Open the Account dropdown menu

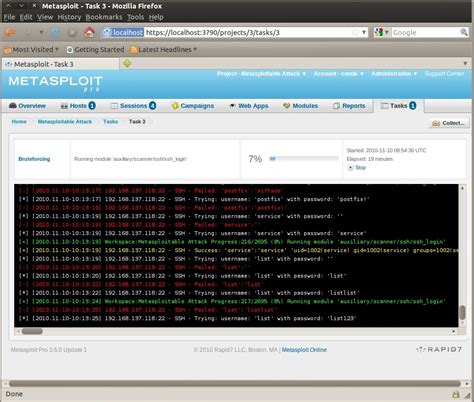coord(338,74)
